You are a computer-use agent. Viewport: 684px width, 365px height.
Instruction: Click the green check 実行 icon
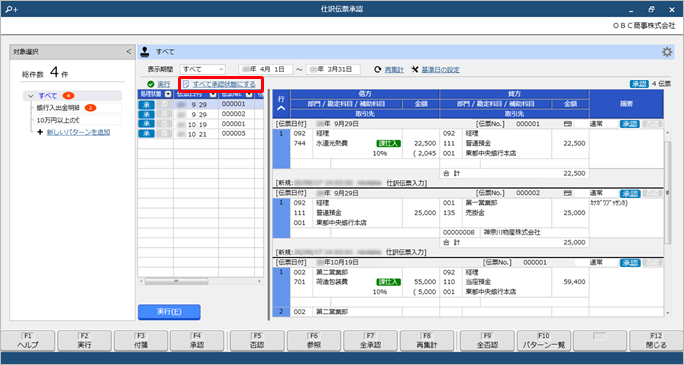point(151,84)
